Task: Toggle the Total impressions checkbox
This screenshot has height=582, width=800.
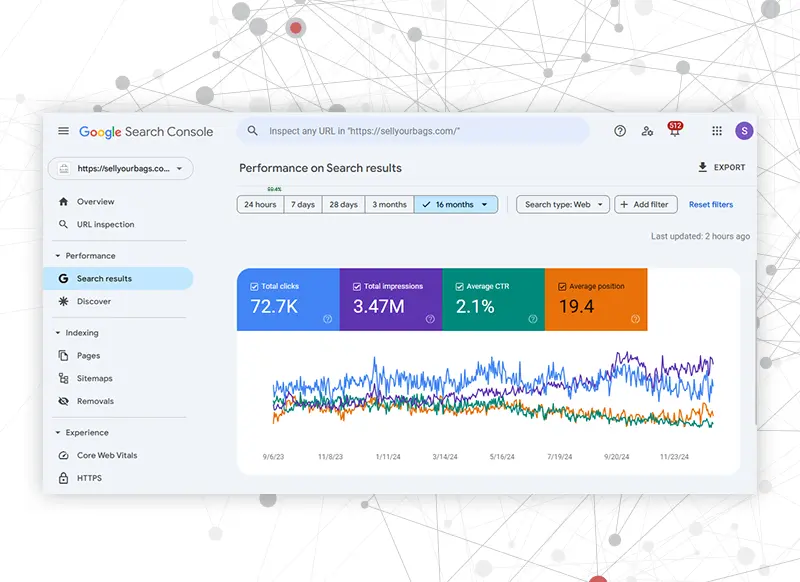Action: [x=357, y=287]
